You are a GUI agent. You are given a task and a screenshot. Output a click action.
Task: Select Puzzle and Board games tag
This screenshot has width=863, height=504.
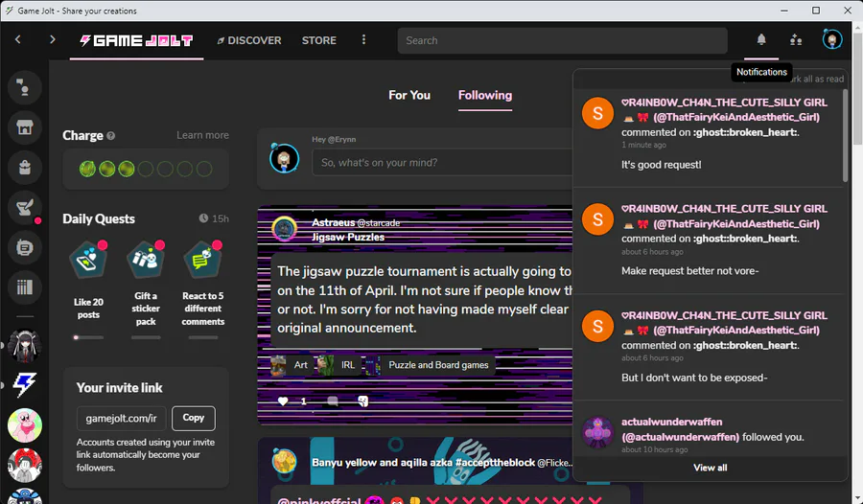coord(429,365)
